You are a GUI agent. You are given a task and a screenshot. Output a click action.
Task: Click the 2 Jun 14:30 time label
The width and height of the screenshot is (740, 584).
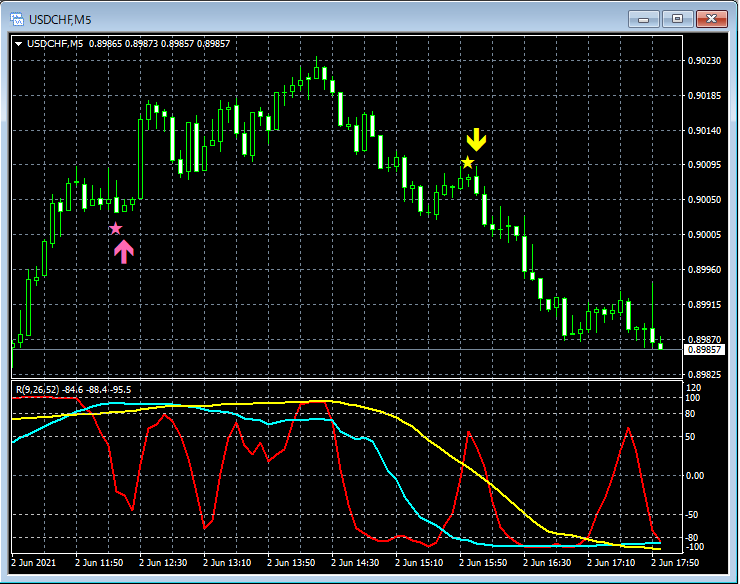[355, 563]
